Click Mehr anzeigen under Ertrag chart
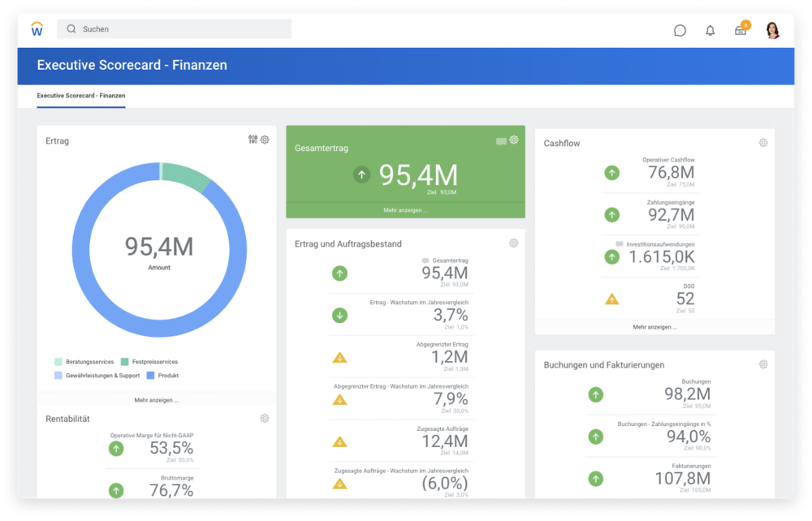The image size is (812, 521). tap(157, 400)
